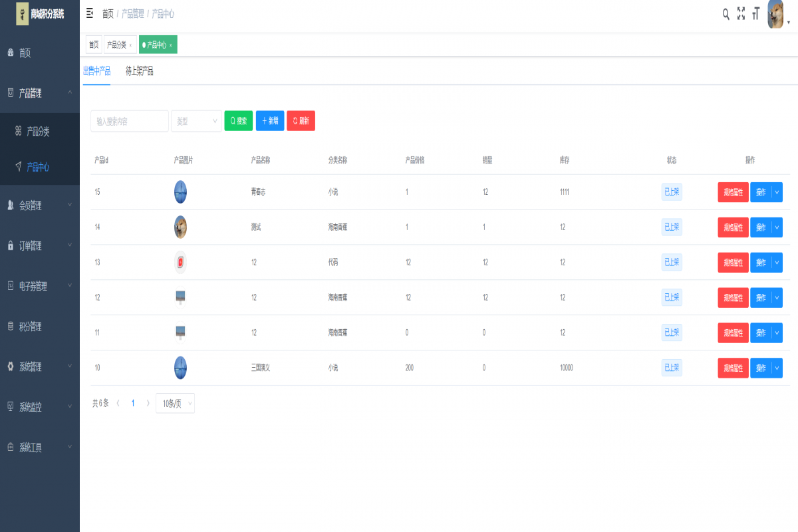Click the 测试 product image thumbnail
The height and width of the screenshot is (532, 798).
pos(180,227)
